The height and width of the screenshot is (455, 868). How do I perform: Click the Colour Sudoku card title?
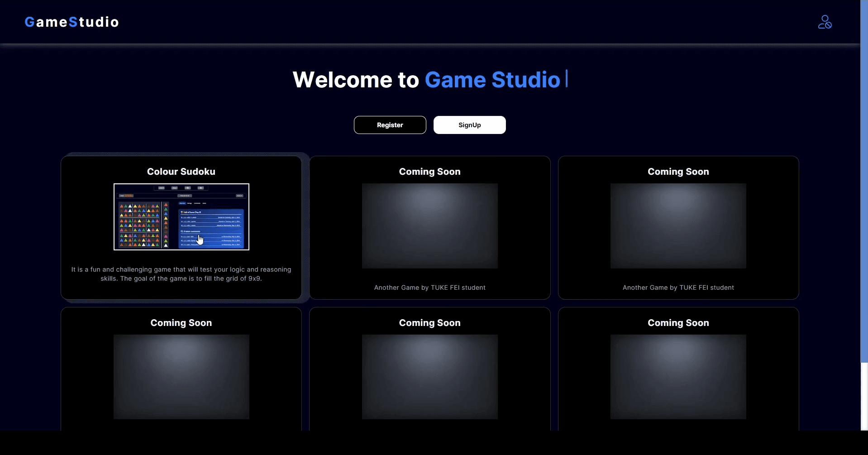pos(181,172)
